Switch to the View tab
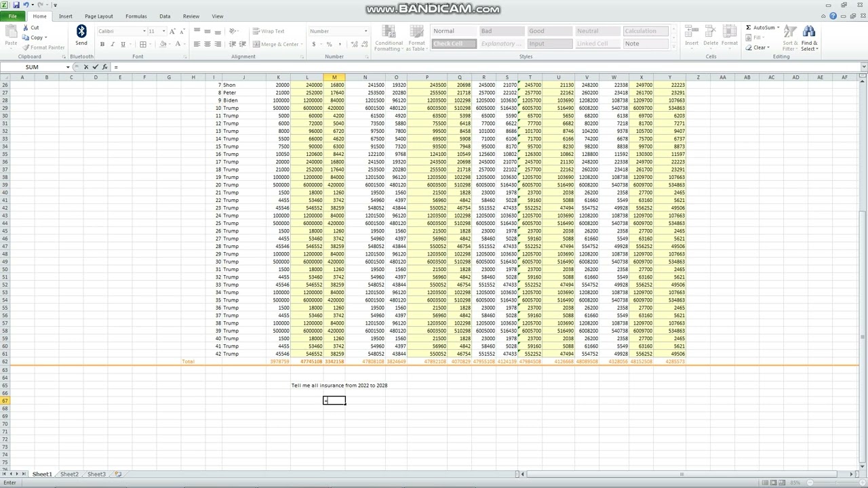Screen dimensions: 868x488 pos(218,16)
